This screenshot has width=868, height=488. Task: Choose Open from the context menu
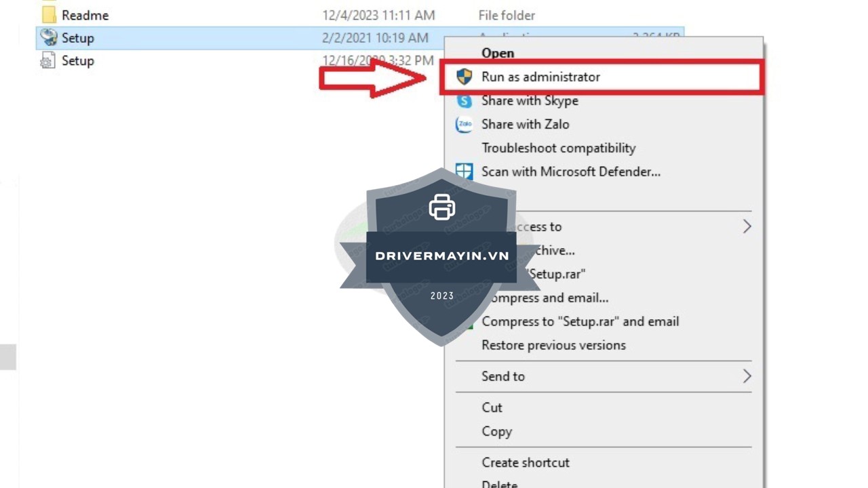[498, 53]
